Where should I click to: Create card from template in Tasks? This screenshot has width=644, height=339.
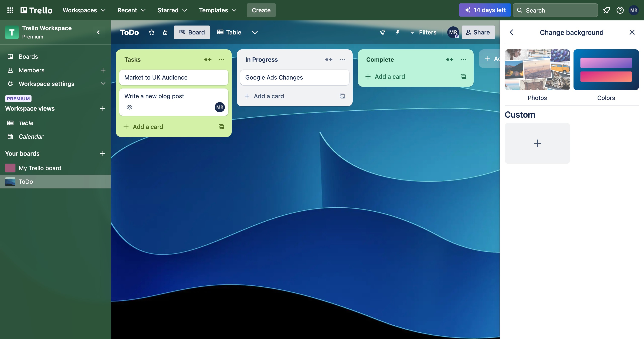(x=221, y=127)
